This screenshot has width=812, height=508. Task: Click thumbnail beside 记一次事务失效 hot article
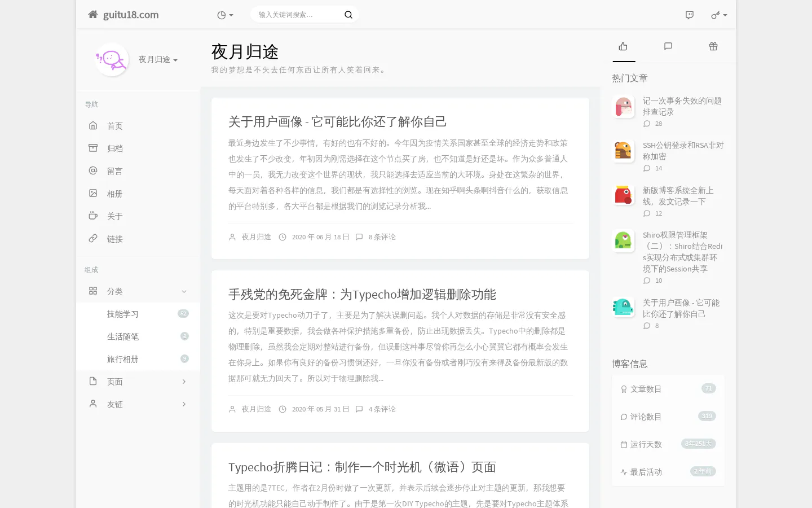623,107
